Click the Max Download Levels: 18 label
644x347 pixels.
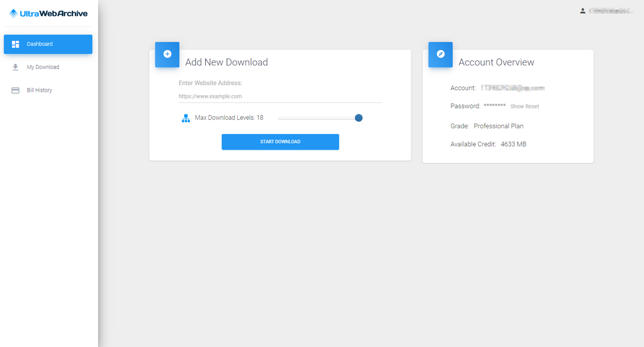pyautogui.click(x=229, y=118)
